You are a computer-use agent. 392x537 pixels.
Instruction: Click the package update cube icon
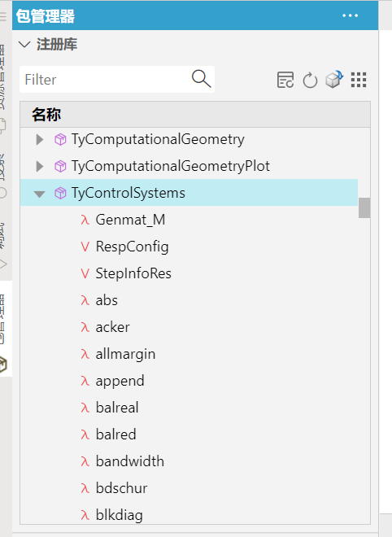click(334, 80)
